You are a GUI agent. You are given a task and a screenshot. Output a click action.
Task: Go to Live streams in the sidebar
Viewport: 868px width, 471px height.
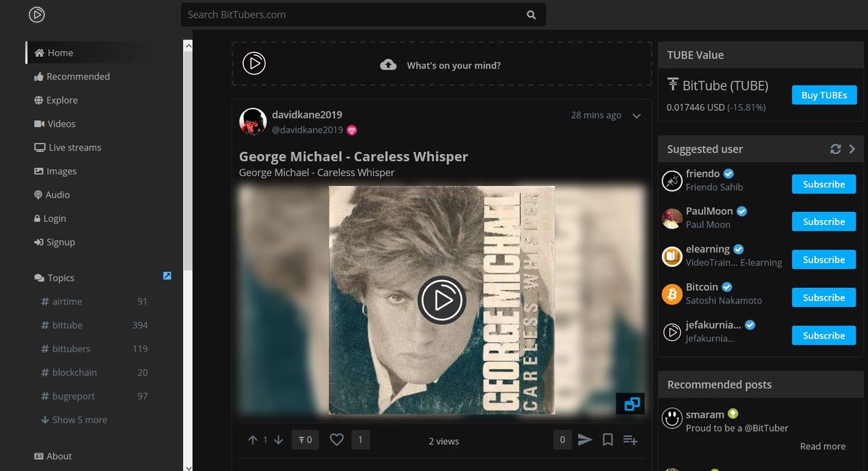74,147
